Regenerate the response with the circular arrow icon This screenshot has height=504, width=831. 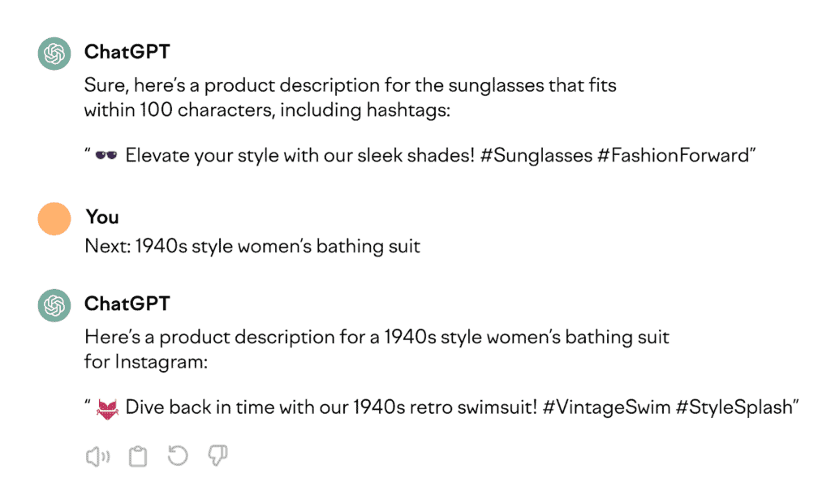177,457
